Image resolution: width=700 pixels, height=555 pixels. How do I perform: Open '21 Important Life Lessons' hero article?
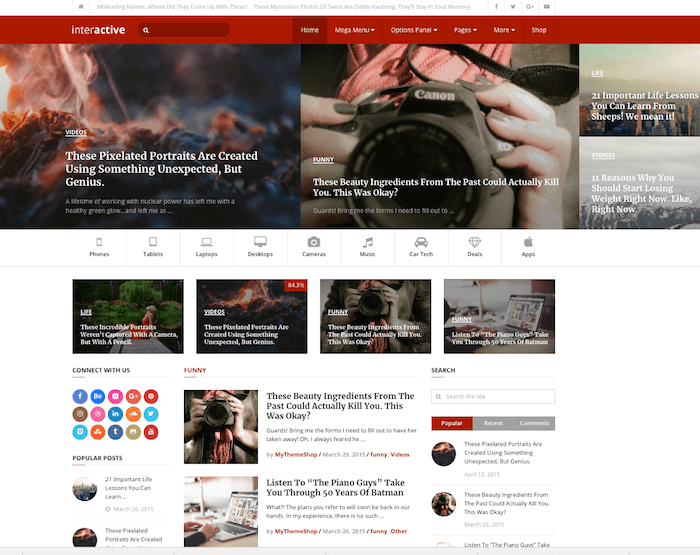(x=644, y=106)
